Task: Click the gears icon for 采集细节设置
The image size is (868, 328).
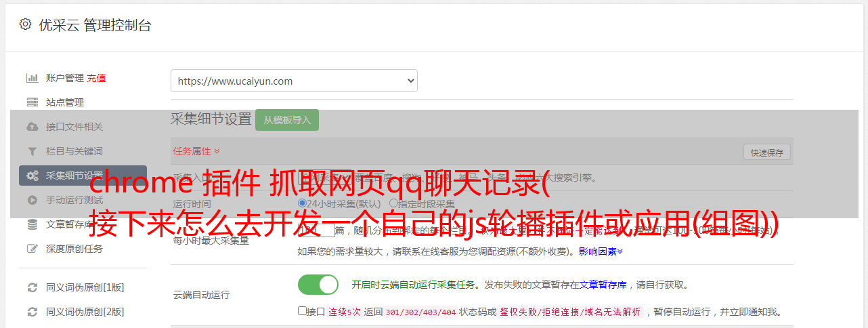Action: (32, 176)
